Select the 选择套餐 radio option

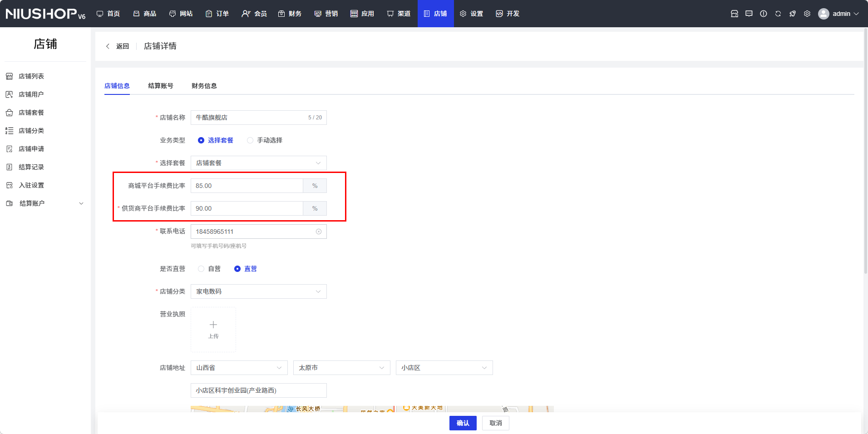[201, 140]
